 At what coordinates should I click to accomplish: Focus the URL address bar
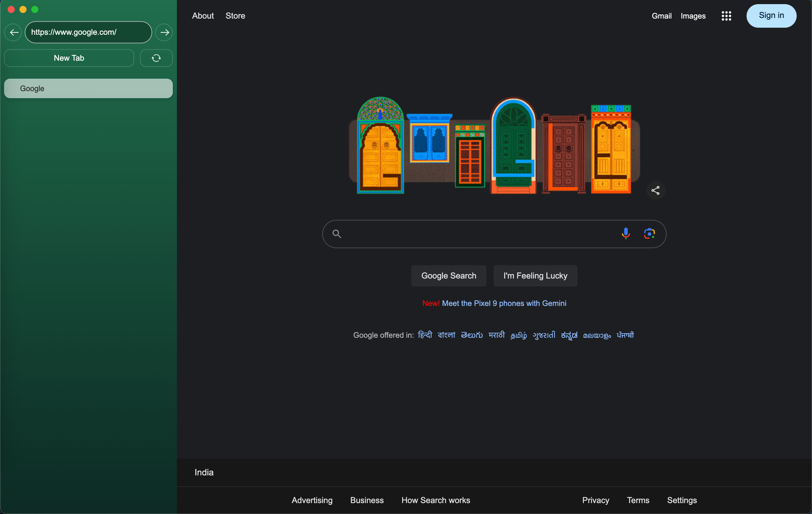(88, 32)
